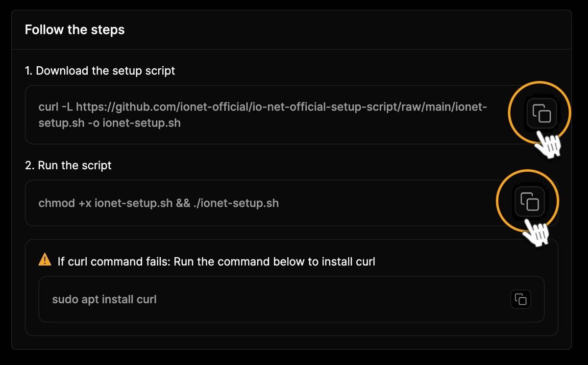The image size is (588, 365).
Task: Click the "Follow the steps" heading
Action: point(74,30)
